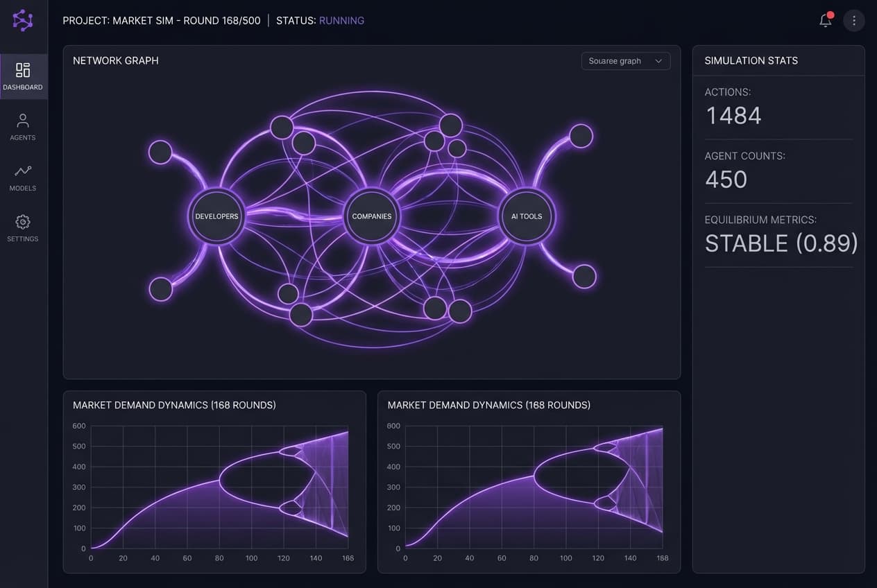Click the notification bell icon

825,21
